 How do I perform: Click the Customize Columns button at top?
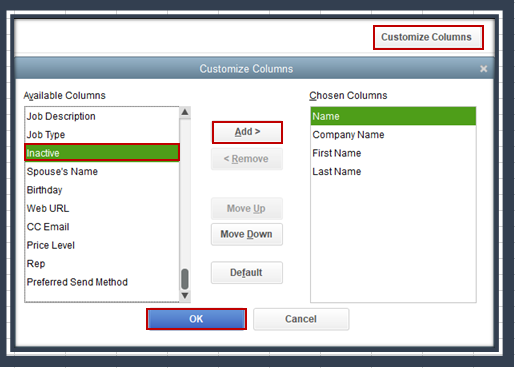click(428, 37)
